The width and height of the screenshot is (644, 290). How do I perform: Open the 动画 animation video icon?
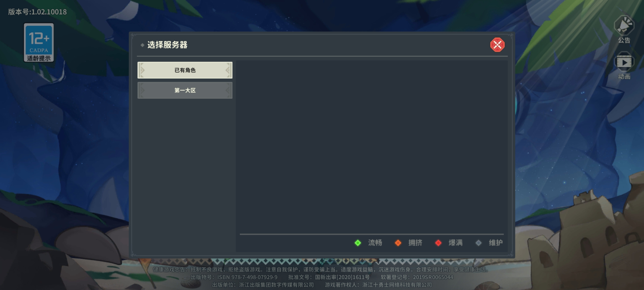624,62
